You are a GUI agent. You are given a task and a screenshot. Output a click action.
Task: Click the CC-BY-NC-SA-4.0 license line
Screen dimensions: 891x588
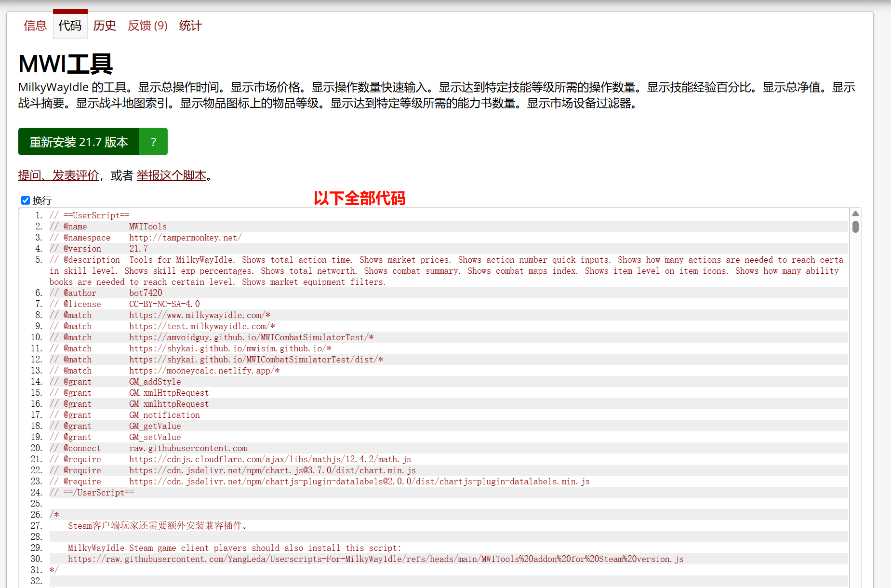164,304
